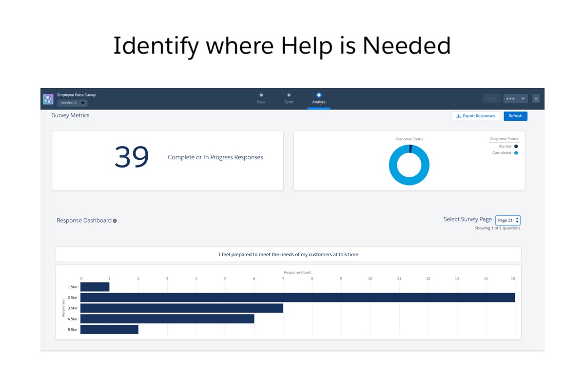Toggle the Completed series in Response Status legend
The height and width of the screenshot is (392, 585).
[x=502, y=153]
